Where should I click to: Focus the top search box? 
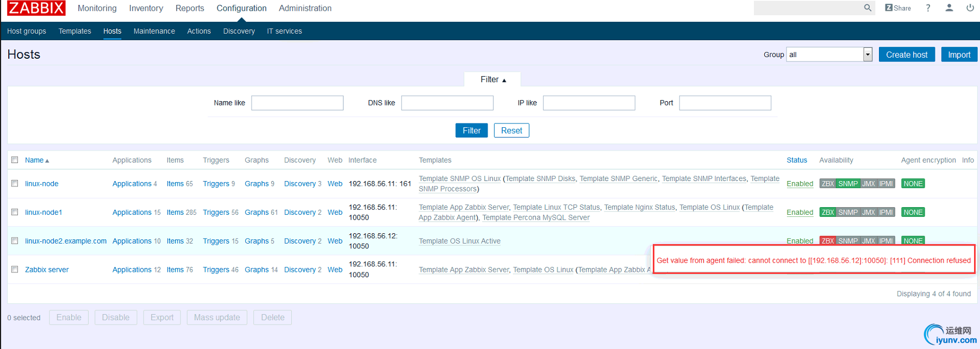click(808, 8)
